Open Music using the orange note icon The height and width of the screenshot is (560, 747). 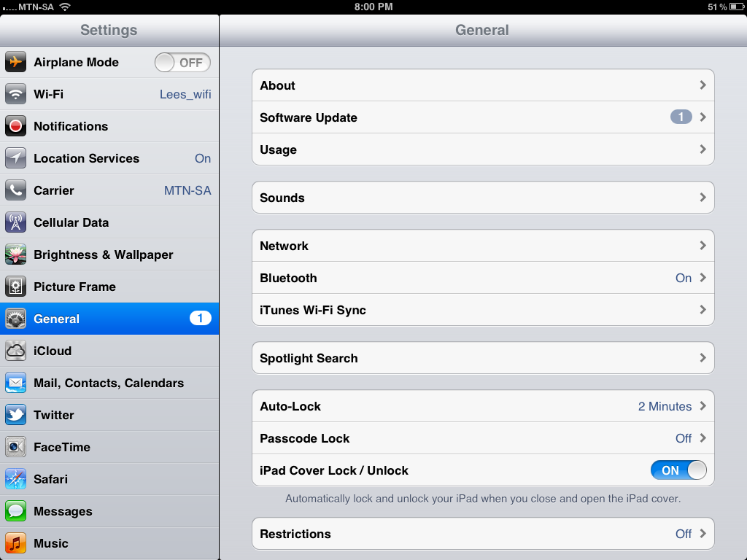(16, 543)
